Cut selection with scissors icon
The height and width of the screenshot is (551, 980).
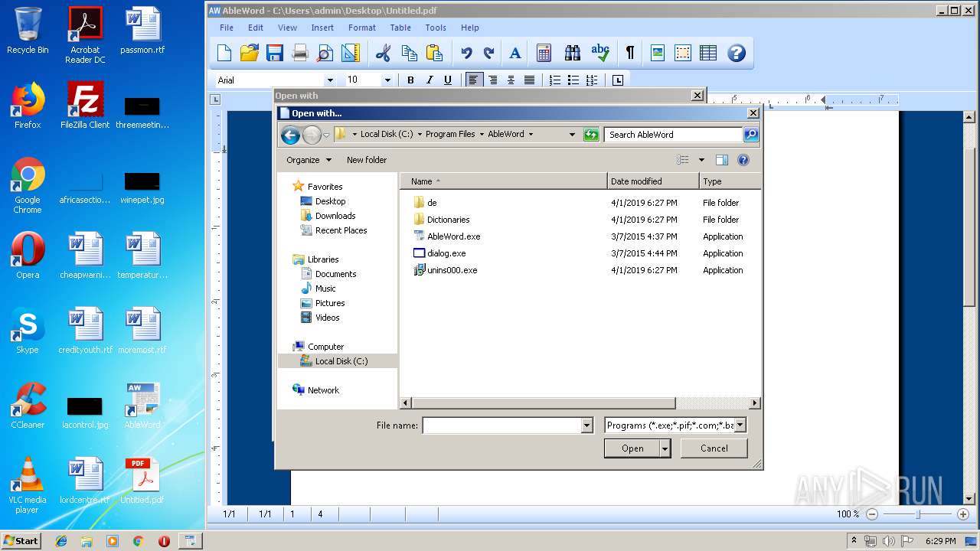click(384, 53)
